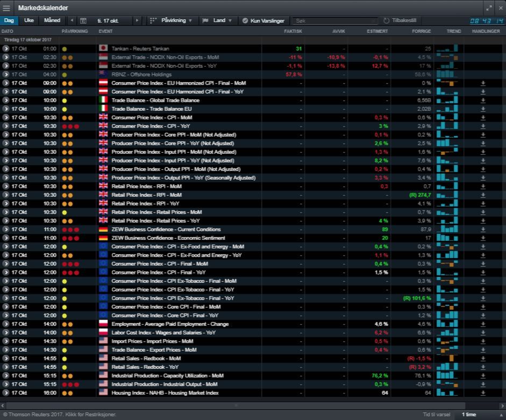506x420 pixels.
Task: Click the ti. 17 okt. date field
Action: click(108, 20)
